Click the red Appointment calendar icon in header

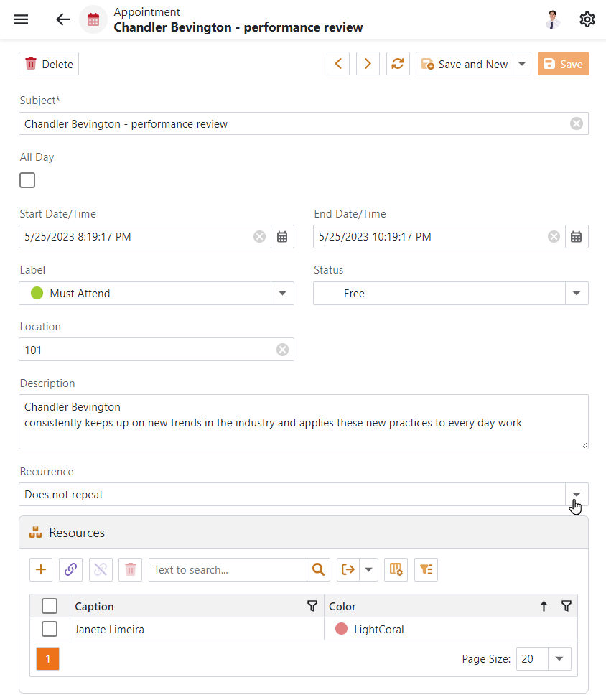point(93,19)
